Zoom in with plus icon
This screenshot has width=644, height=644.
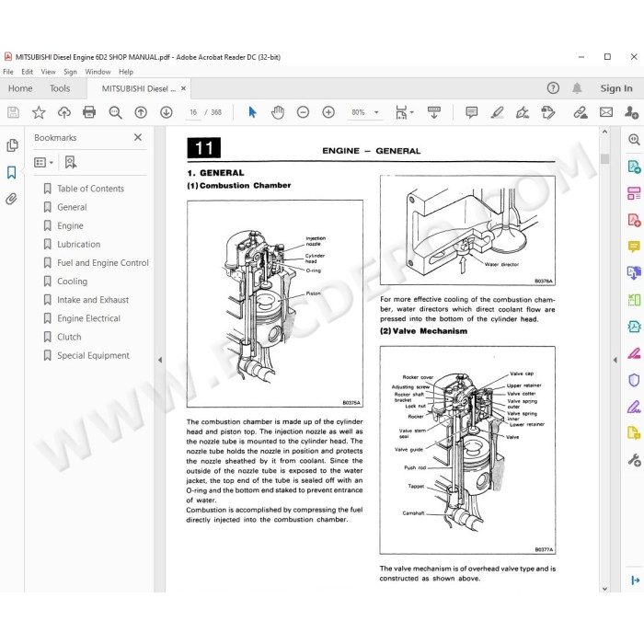pos(328,112)
